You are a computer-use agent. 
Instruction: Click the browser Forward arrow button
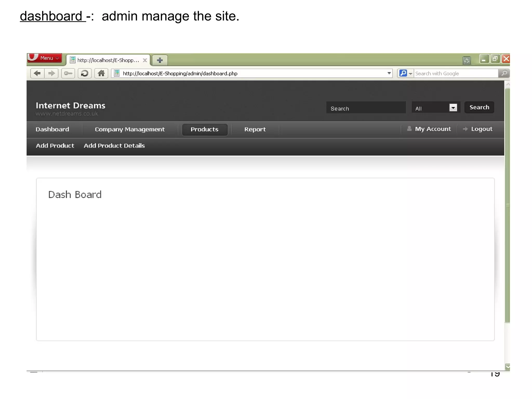click(x=51, y=73)
